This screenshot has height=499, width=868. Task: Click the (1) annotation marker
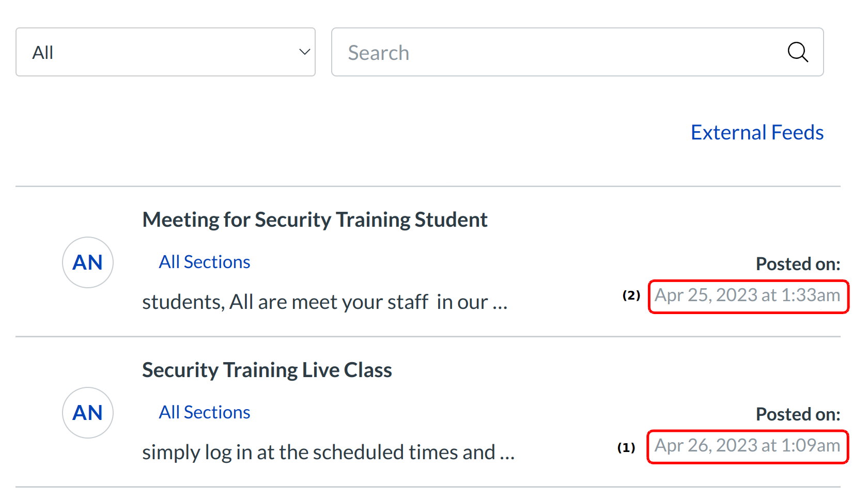(626, 447)
